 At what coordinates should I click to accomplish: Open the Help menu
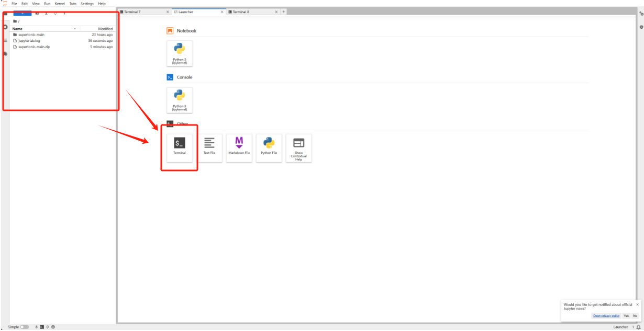pyautogui.click(x=102, y=4)
